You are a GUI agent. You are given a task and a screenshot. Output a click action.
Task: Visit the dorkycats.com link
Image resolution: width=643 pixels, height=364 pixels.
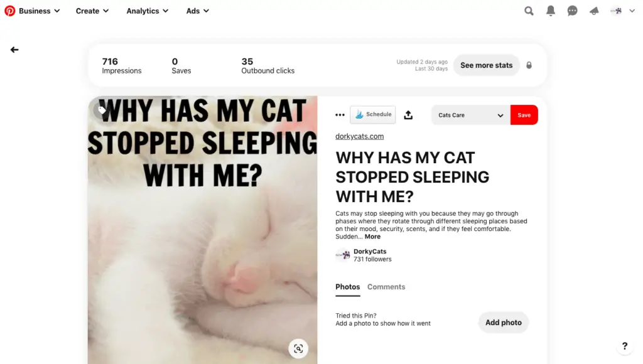click(360, 137)
